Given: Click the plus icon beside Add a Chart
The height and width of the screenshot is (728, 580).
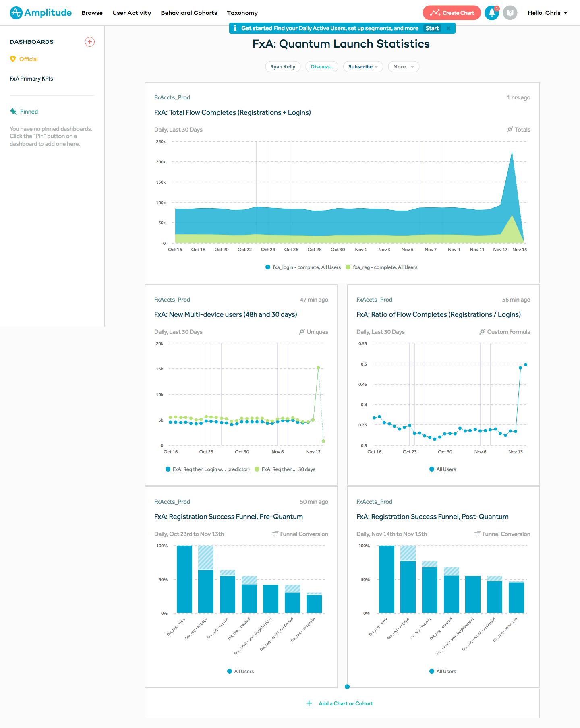Looking at the screenshot, I should [309, 703].
